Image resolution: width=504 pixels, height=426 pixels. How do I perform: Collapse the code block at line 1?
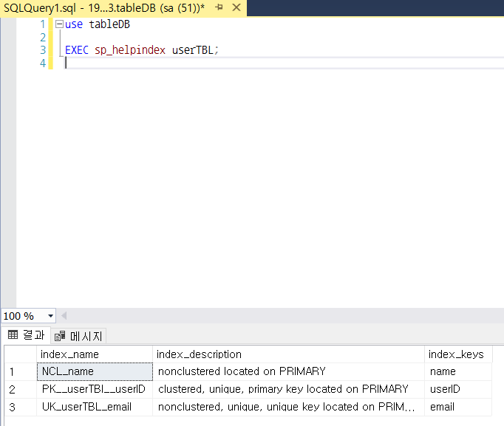point(59,24)
